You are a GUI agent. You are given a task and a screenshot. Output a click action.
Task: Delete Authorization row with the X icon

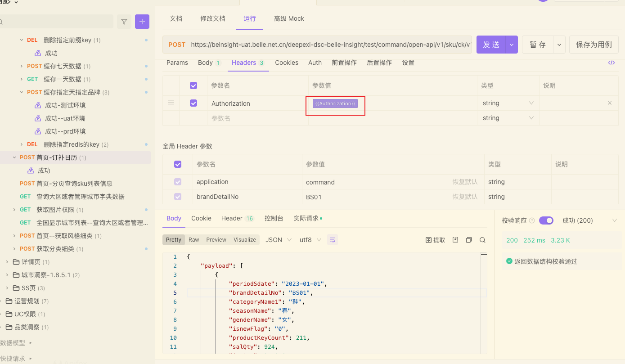610,103
